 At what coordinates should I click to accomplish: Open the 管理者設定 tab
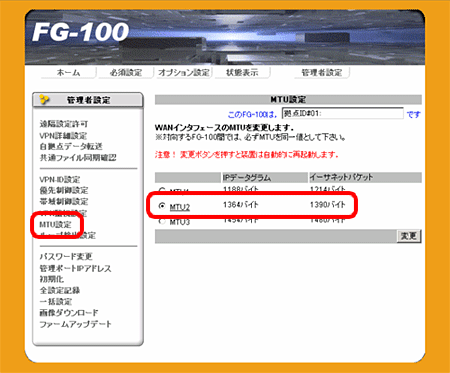point(322,72)
